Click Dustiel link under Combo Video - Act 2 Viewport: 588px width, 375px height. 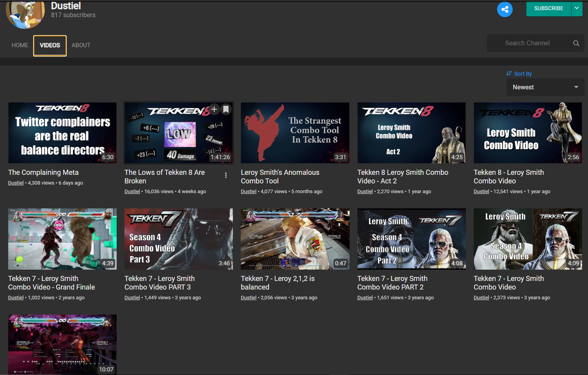click(x=365, y=192)
